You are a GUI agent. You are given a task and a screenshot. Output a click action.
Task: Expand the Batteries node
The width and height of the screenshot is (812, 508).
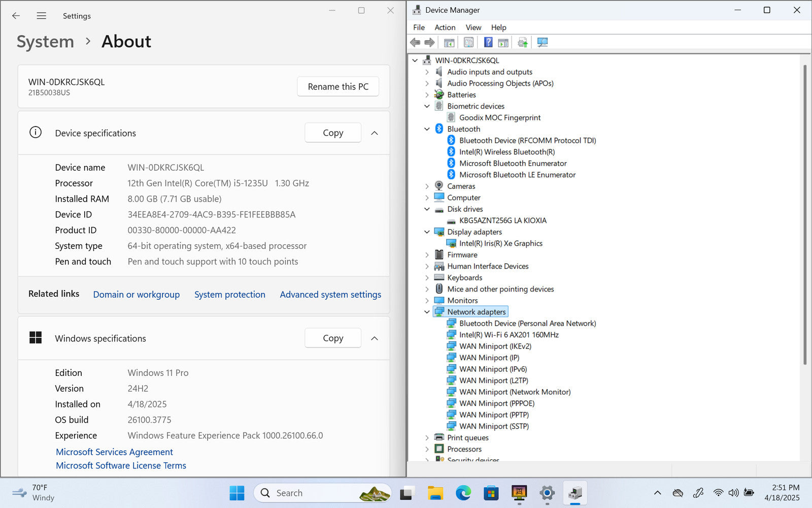pyautogui.click(x=427, y=95)
